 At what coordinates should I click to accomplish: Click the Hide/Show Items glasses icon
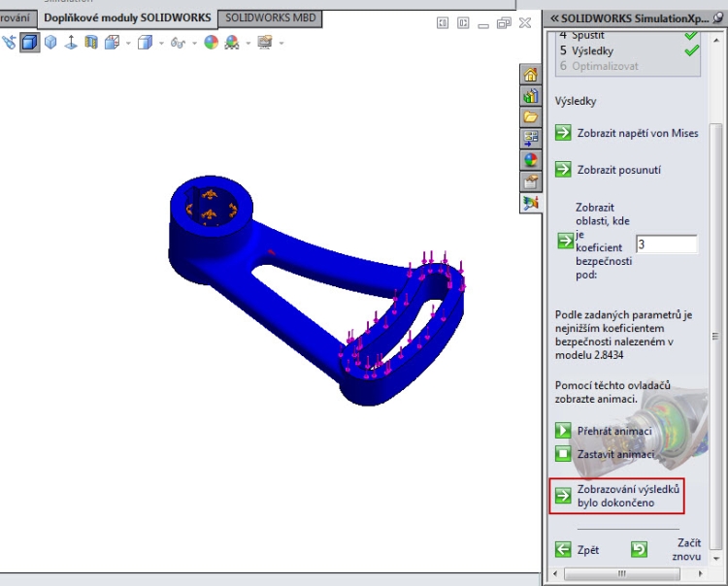tap(178, 43)
